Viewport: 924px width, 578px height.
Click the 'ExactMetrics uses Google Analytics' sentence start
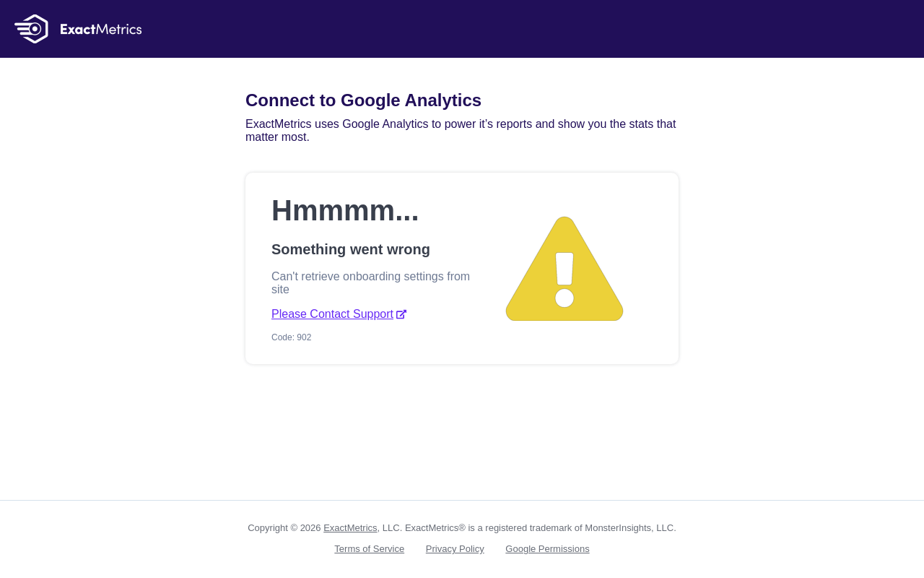click(x=337, y=124)
